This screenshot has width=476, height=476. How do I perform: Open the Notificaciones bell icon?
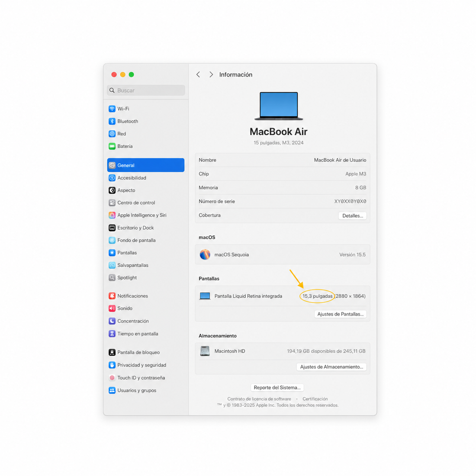[x=112, y=296]
